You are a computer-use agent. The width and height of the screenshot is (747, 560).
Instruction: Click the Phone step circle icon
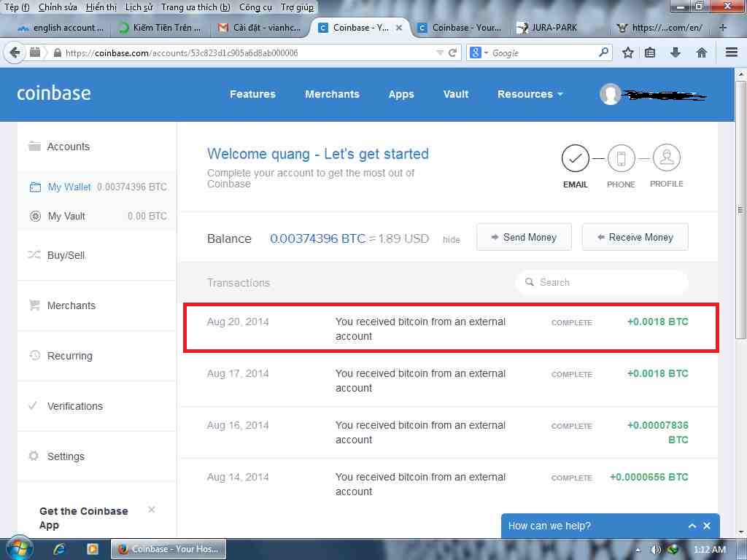[621, 158]
